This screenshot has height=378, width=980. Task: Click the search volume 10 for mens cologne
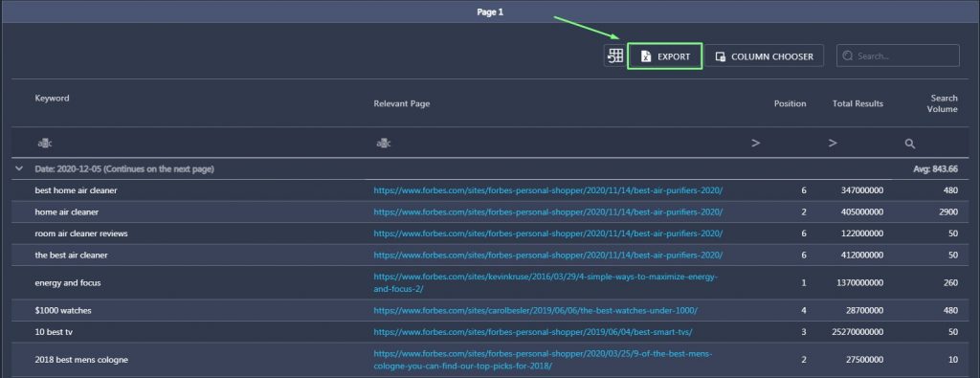(x=953, y=360)
